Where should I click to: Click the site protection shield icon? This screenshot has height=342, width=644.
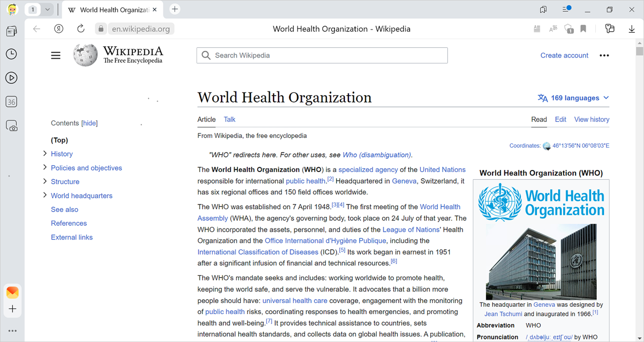569,29
